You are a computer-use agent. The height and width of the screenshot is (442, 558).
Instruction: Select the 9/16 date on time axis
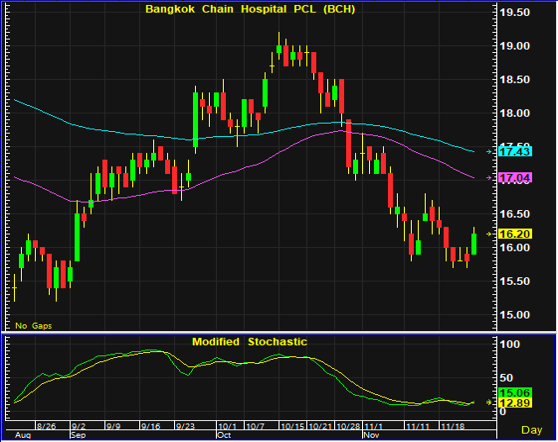(151, 426)
